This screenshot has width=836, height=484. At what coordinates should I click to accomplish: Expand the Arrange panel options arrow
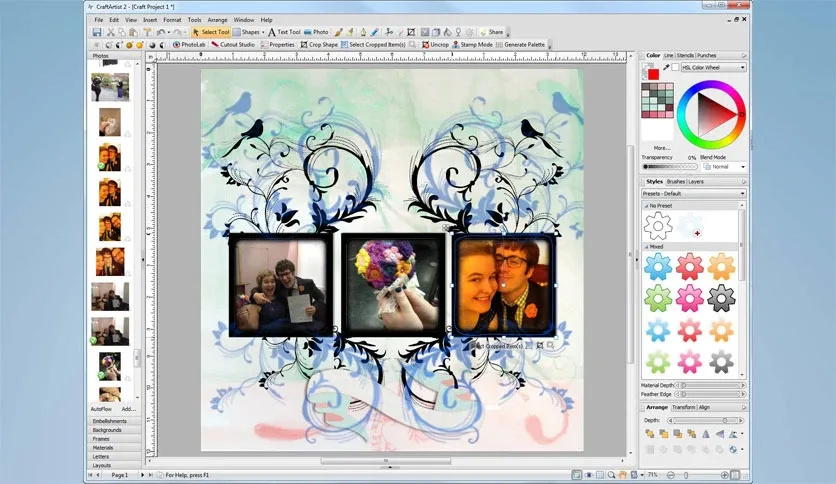tap(744, 407)
